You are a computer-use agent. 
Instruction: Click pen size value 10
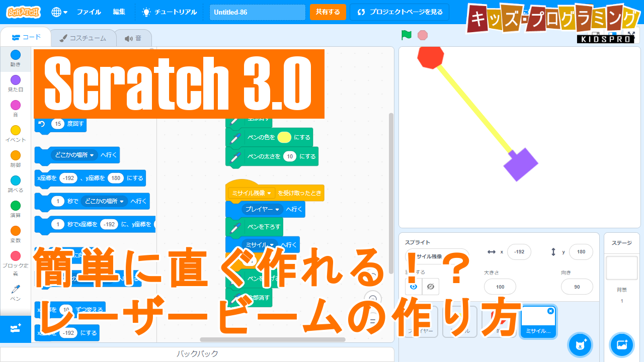(x=290, y=157)
